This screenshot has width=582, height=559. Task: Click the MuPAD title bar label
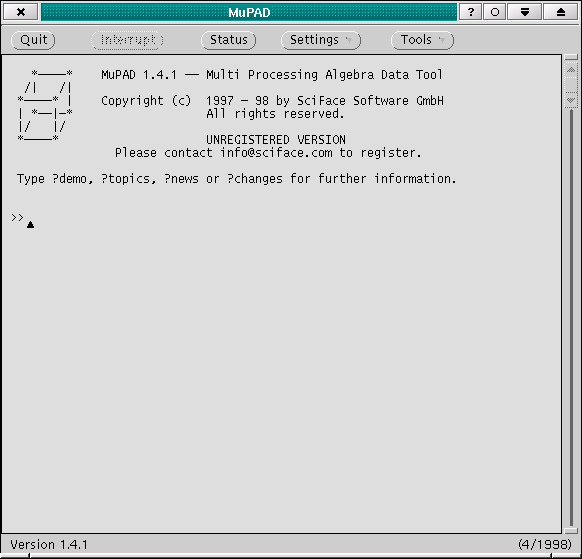click(249, 12)
